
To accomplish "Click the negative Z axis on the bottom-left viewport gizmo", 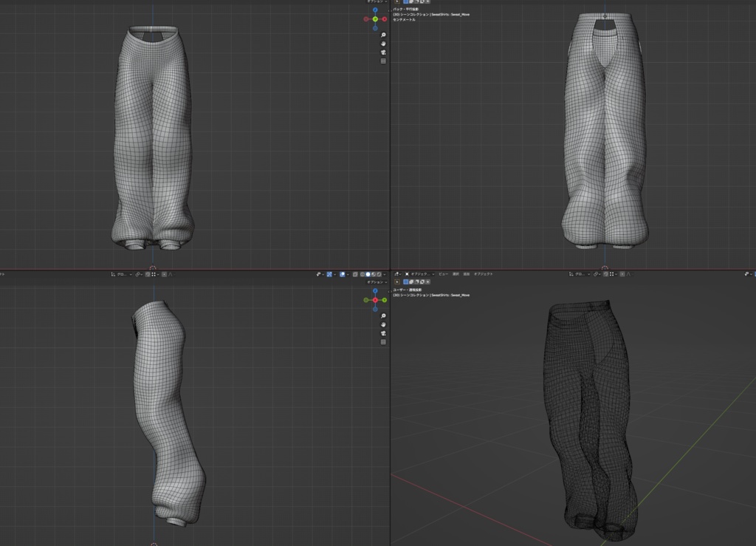I will point(375,309).
